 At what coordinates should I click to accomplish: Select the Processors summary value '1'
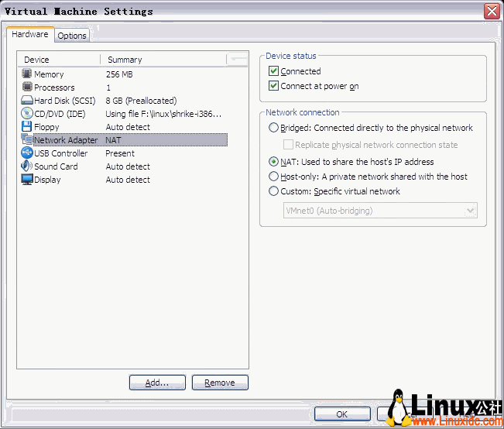point(108,88)
